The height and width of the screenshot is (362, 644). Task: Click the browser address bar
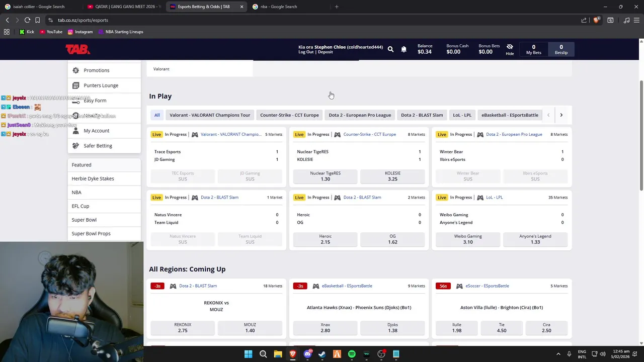(312, 20)
